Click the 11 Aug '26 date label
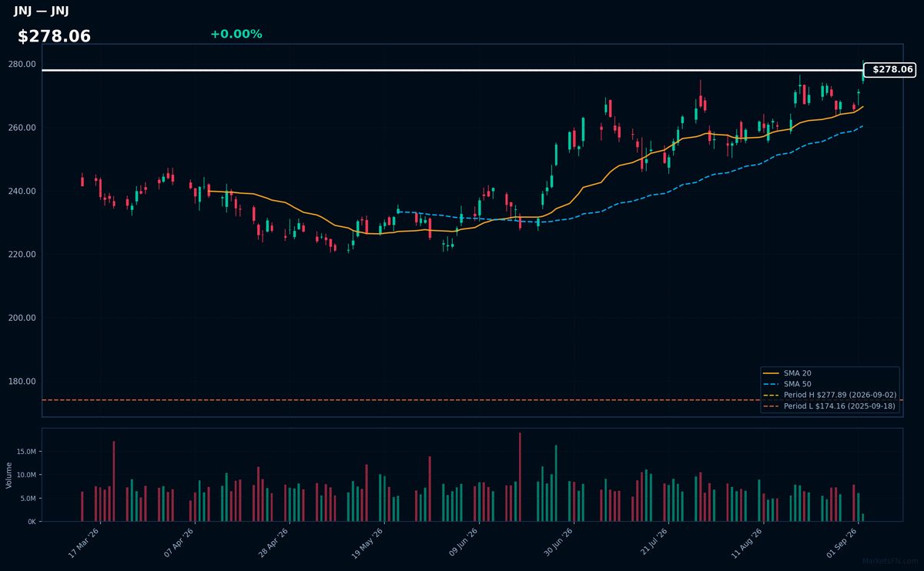 [748, 543]
